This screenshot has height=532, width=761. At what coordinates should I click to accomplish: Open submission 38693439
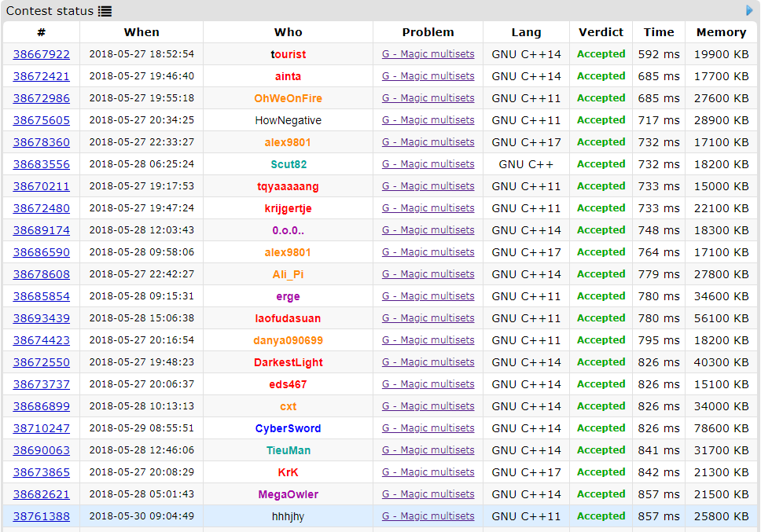tap(41, 318)
